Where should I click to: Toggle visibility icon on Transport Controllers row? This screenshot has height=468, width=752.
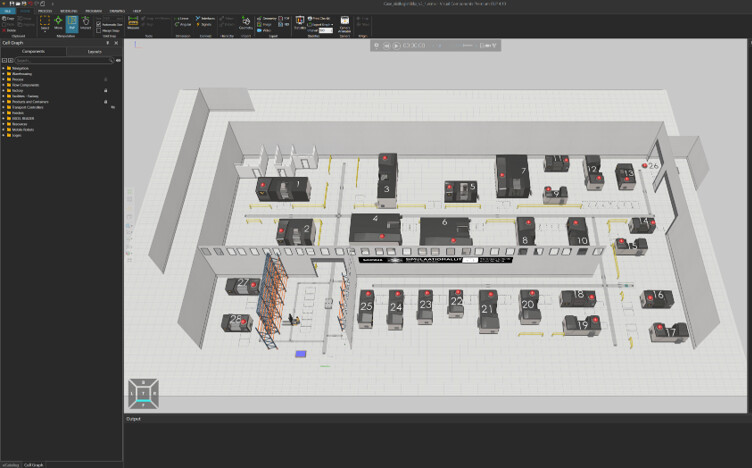click(x=113, y=107)
